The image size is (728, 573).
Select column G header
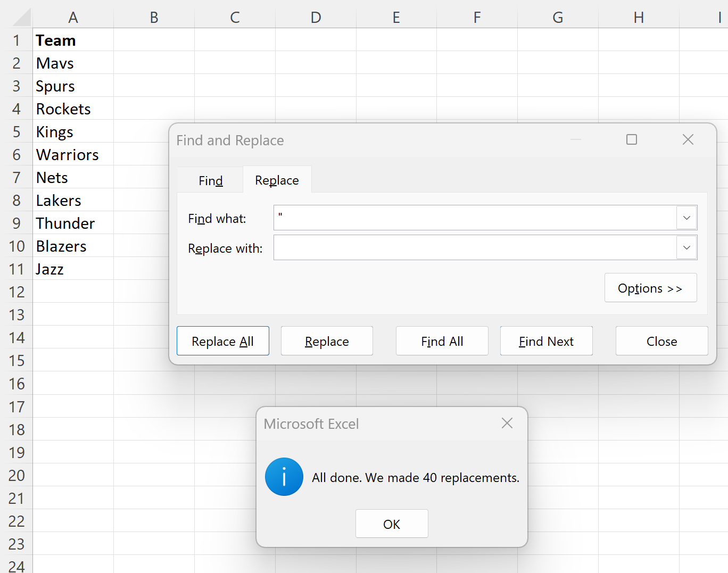tap(558, 17)
